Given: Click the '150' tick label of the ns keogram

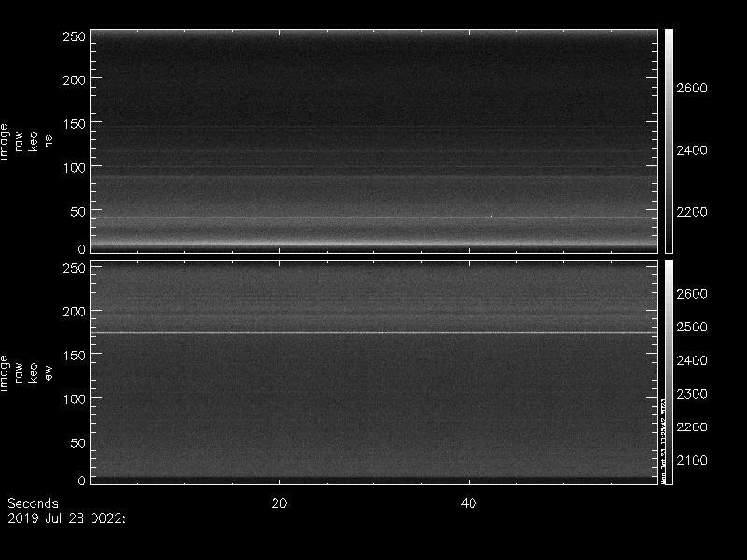Looking at the screenshot, I should 75,124.
